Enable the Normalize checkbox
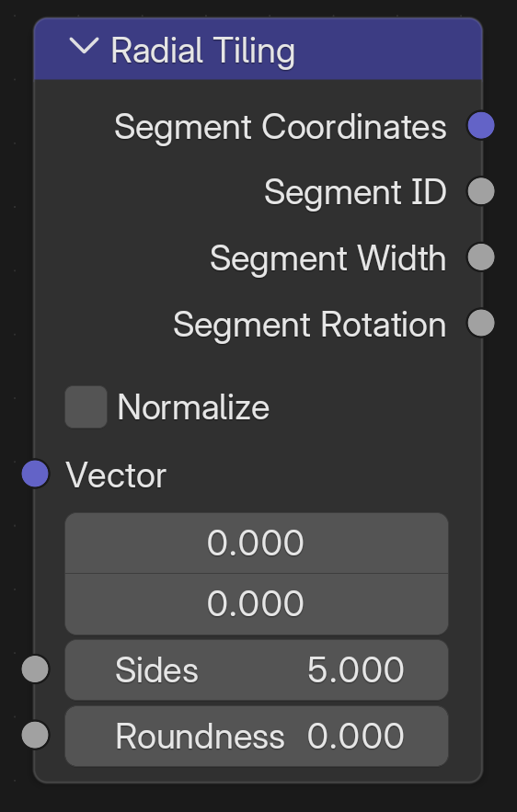 click(86, 407)
